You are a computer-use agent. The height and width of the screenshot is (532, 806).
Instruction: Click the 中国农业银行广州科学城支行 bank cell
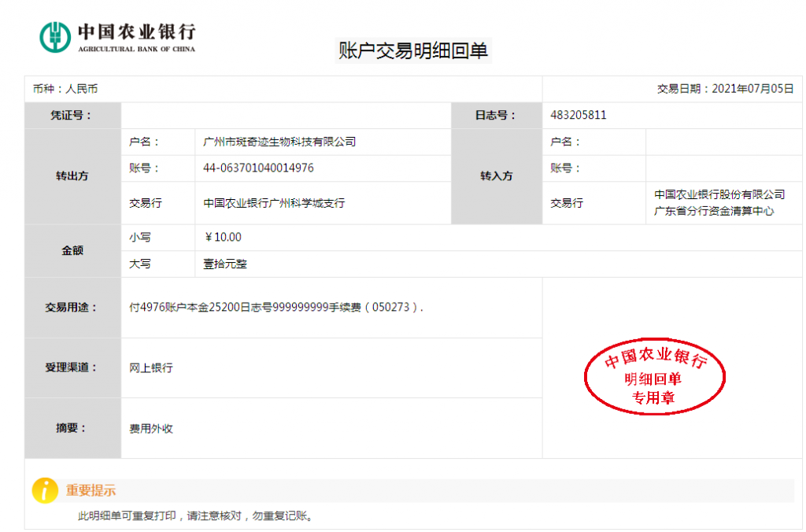(x=274, y=203)
